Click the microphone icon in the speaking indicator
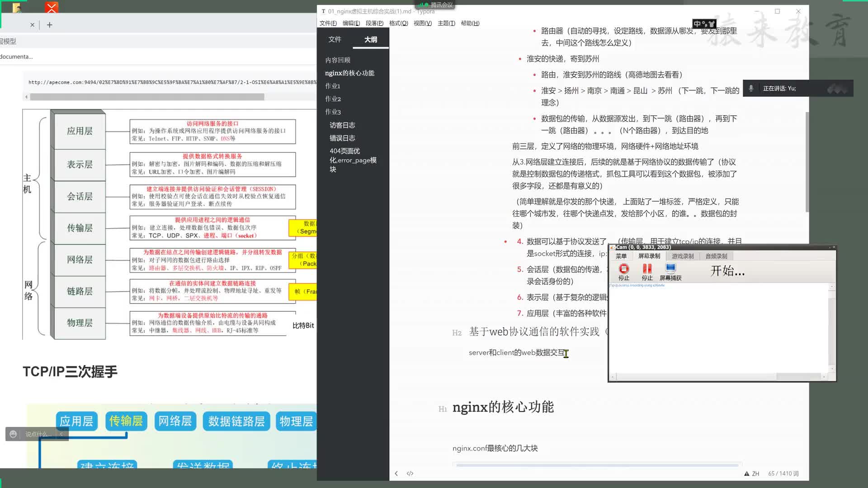The height and width of the screenshot is (488, 868). coord(751,88)
